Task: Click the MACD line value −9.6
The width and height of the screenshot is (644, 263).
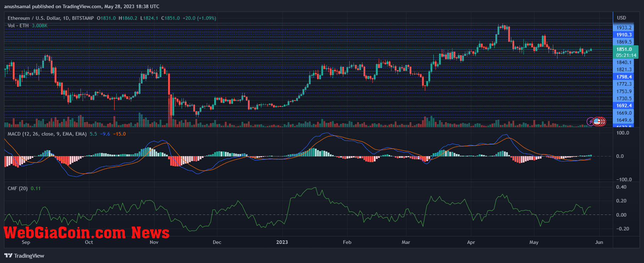Action: tap(105, 134)
